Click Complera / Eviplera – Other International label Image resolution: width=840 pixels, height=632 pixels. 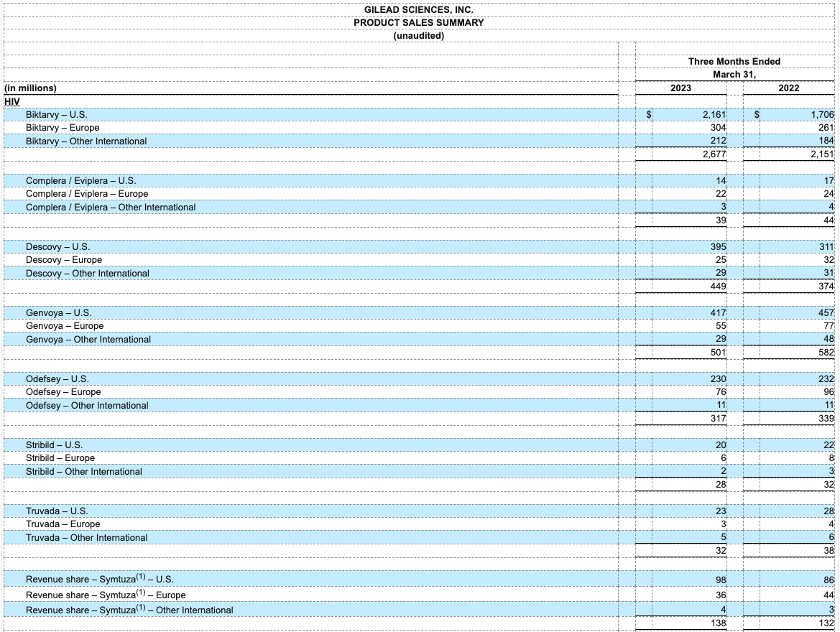tap(111, 208)
